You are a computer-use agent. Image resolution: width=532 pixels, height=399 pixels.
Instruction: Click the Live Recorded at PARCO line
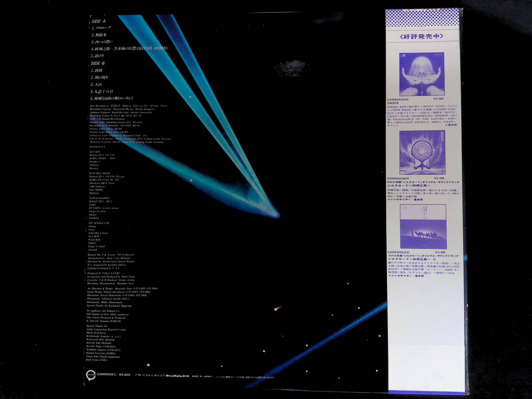pos(128,106)
